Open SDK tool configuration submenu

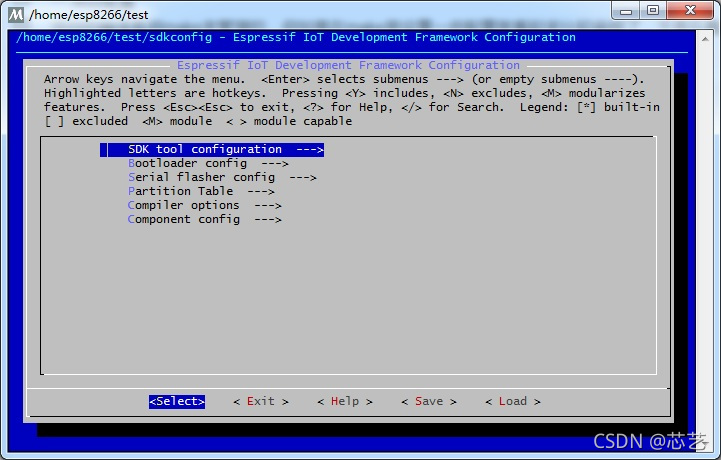(212, 150)
